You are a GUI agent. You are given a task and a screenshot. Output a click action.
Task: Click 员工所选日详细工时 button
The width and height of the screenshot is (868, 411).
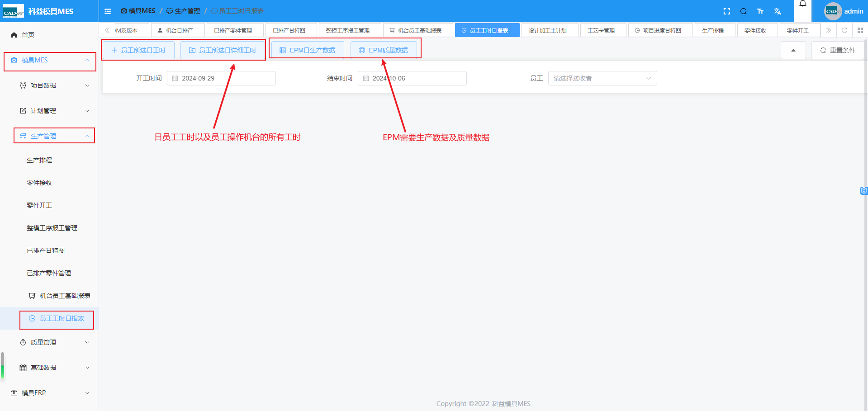pos(223,50)
